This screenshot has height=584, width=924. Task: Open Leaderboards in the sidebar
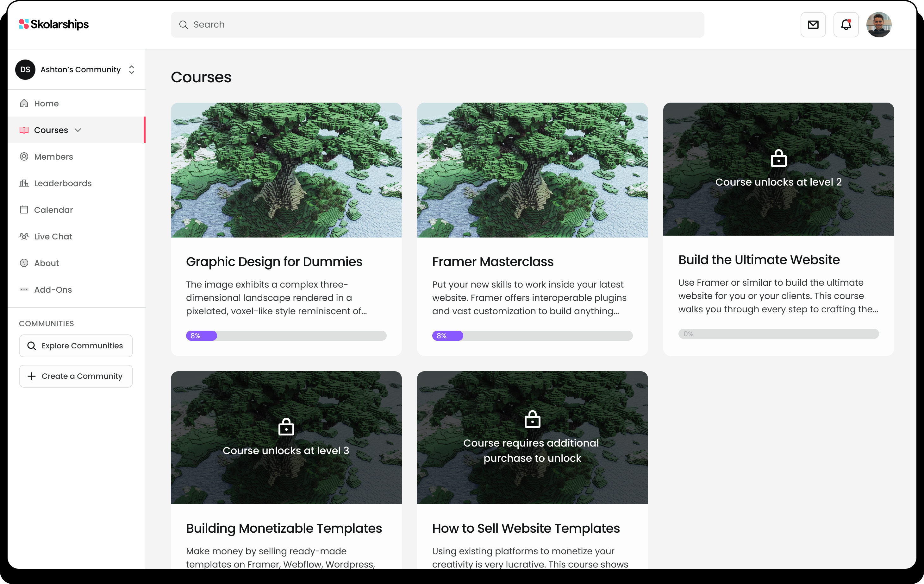(76, 183)
